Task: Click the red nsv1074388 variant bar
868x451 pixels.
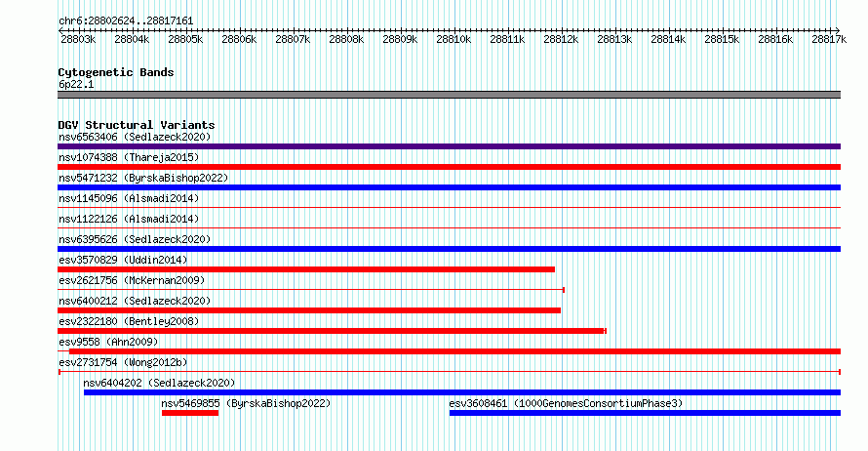Action: point(449,167)
